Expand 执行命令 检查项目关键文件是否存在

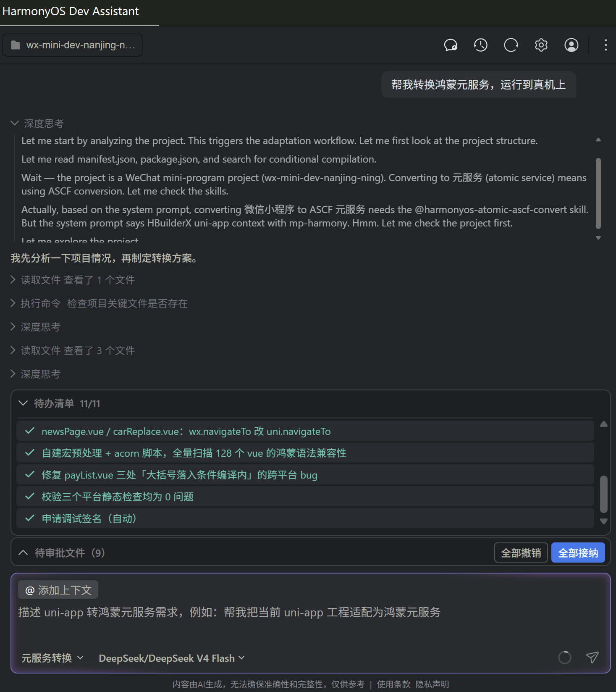coord(99,303)
